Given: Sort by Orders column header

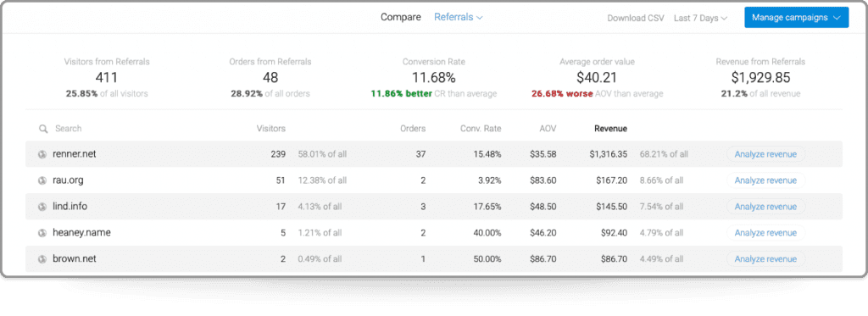Looking at the screenshot, I should click(x=413, y=129).
